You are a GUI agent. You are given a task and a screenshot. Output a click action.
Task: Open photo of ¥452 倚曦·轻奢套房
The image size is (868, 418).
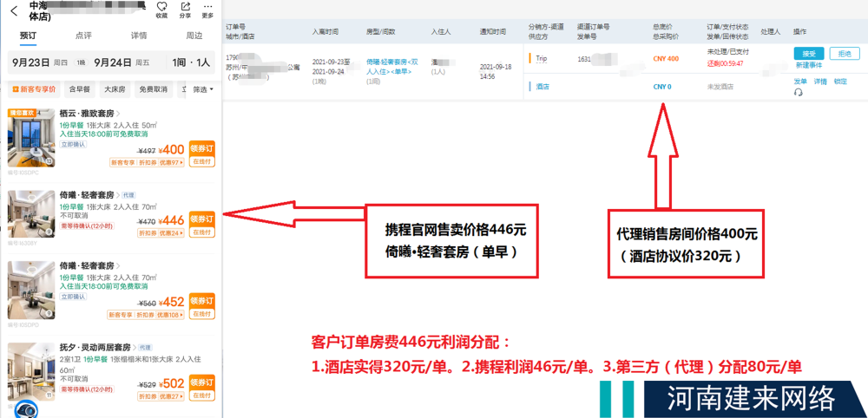tap(30, 291)
